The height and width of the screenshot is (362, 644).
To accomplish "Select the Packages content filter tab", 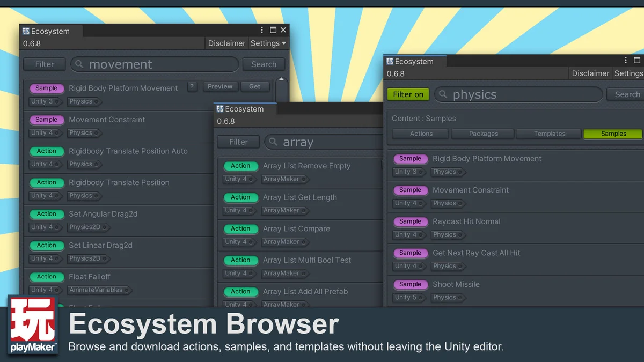I will tap(483, 134).
